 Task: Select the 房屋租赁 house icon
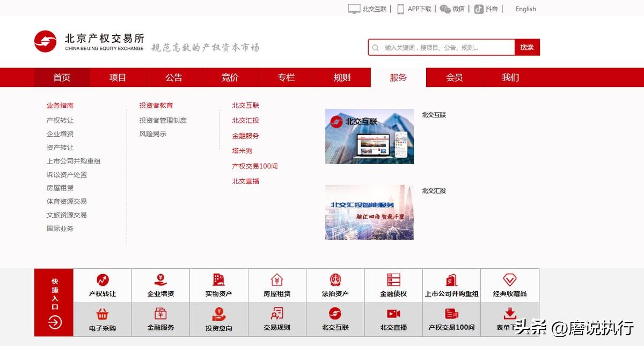click(277, 280)
